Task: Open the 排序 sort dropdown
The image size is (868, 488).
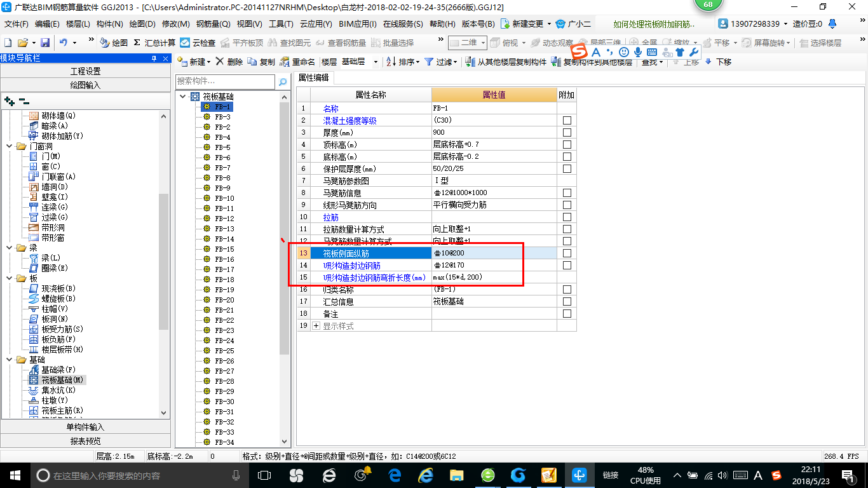Action: 417,62
